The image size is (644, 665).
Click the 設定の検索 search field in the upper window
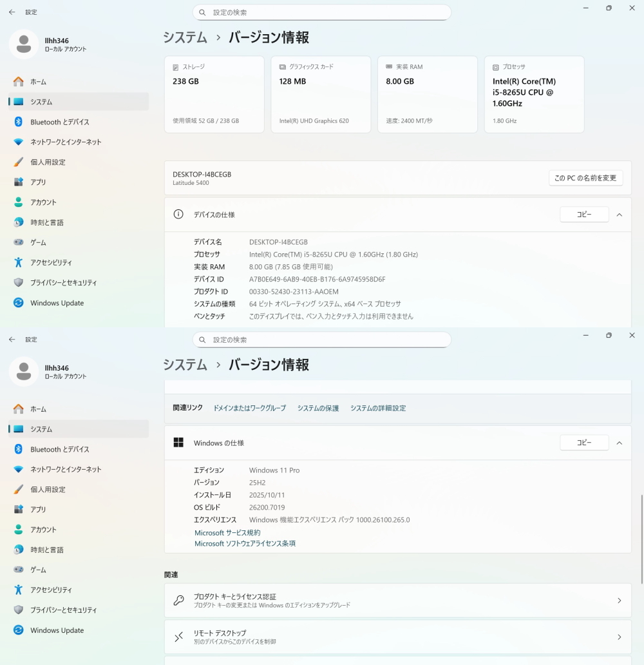(322, 12)
